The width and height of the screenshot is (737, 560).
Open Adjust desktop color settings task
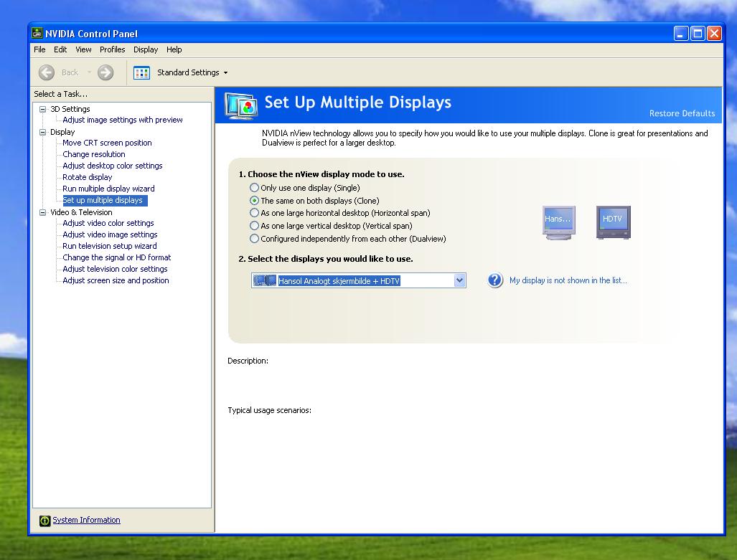pyautogui.click(x=113, y=166)
